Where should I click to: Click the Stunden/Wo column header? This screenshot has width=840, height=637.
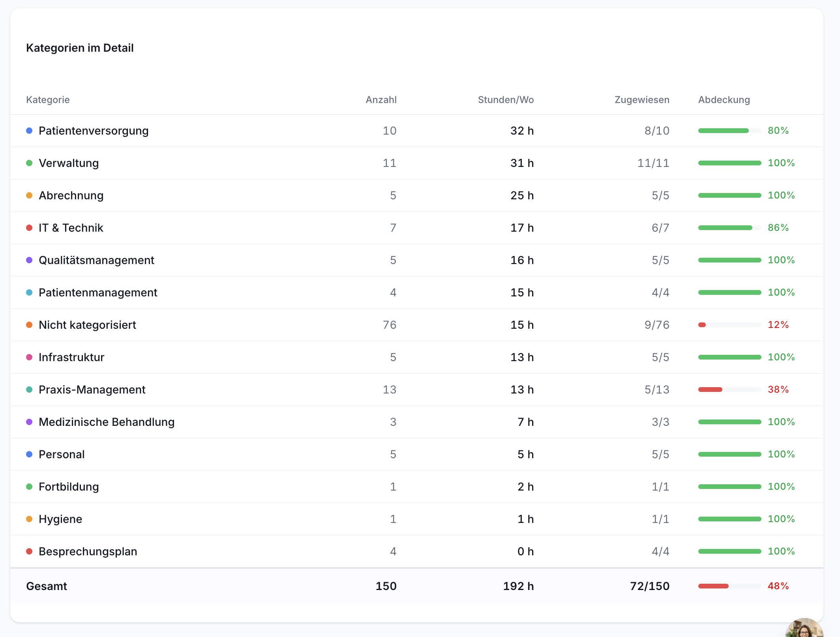pyautogui.click(x=506, y=99)
